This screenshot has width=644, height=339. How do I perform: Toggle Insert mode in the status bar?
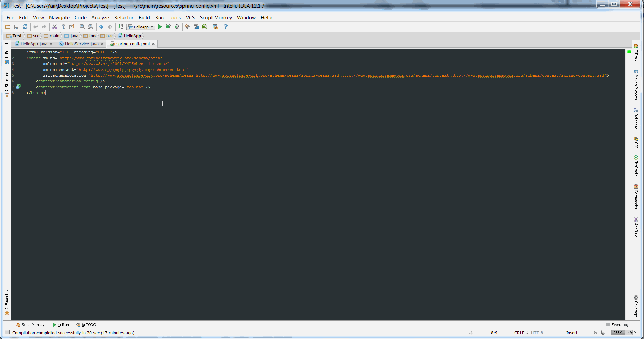point(572,333)
